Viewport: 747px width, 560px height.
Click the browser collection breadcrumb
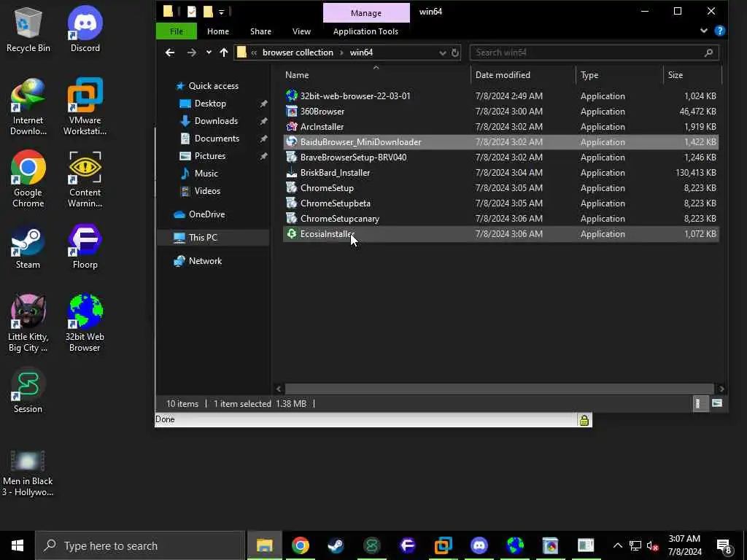[x=298, y=52]
